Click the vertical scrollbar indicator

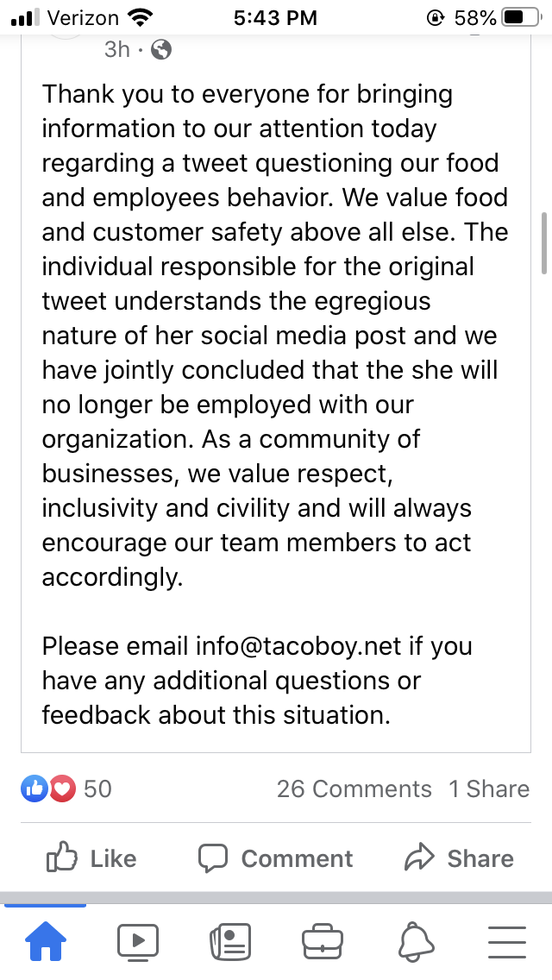[x=544, y=243]
